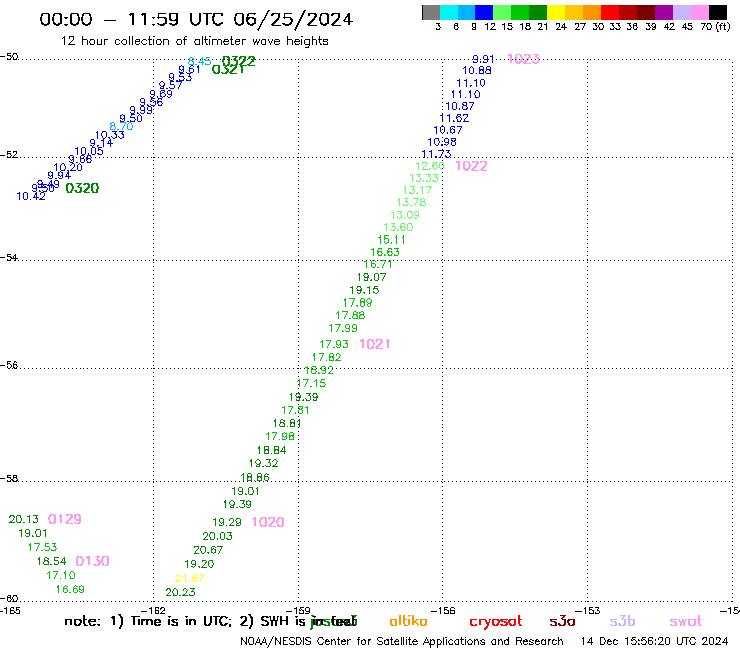The height and width of the screenshot is (650, 740).
Task: Click the pink 'swot' satellite label
Action: coord(685,622)
